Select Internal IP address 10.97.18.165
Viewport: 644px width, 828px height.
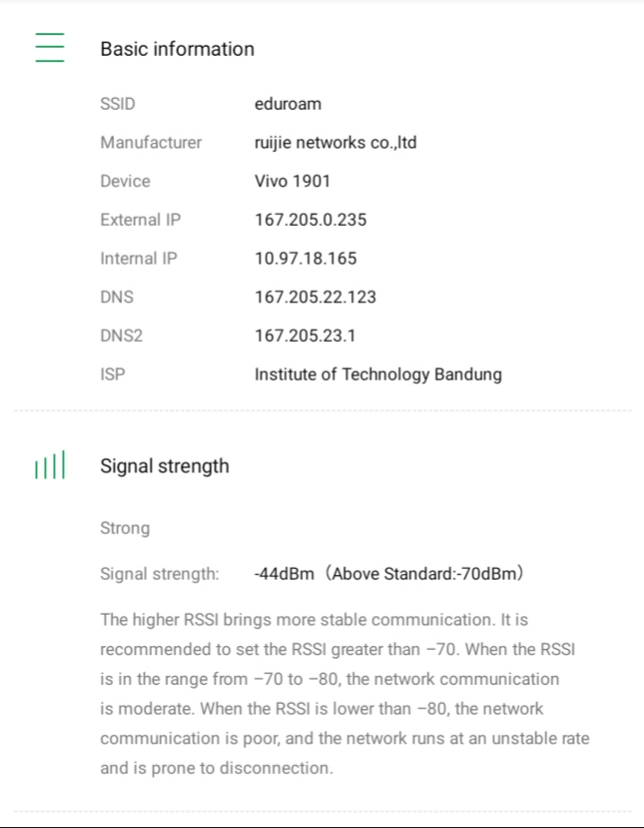pyautogui.click(x=306, y=258)
